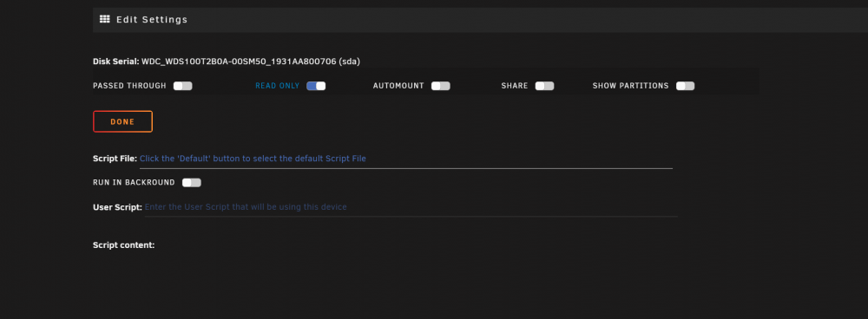Click the grid icon beside Edit Settings
Viewport: 868px width, 319px height.
105,19
